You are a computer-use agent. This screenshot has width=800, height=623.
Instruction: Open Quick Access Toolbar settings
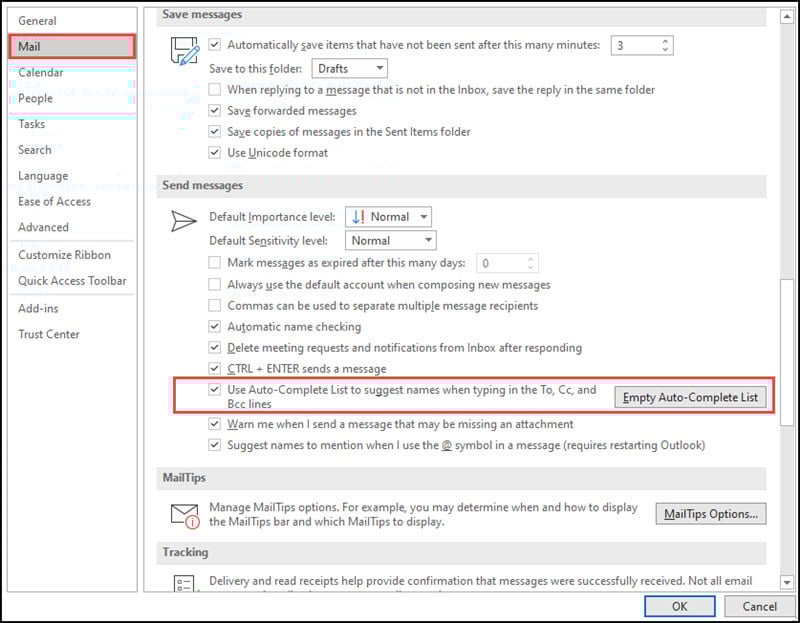point(72,281)
